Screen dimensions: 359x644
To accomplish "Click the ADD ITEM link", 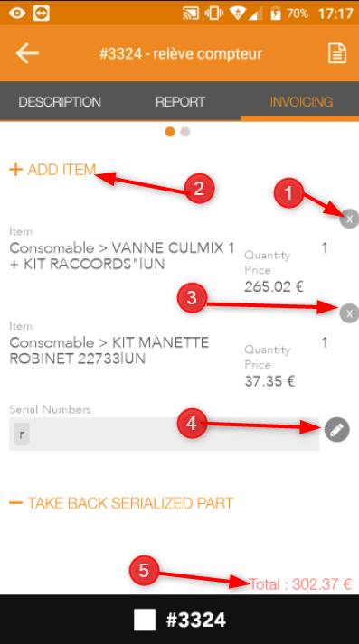I will pos(61,170).
